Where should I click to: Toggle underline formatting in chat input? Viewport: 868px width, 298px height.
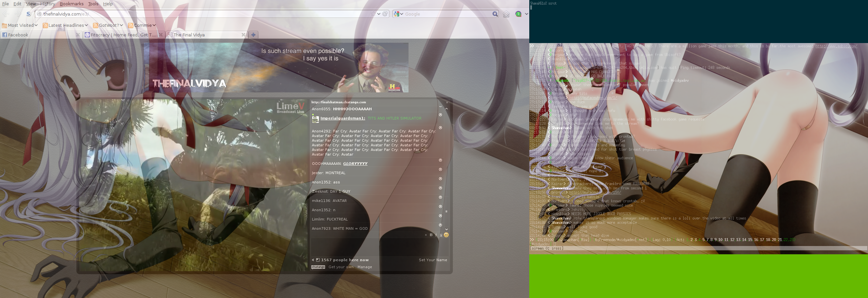pyautogui.click(x=441, y=235)
